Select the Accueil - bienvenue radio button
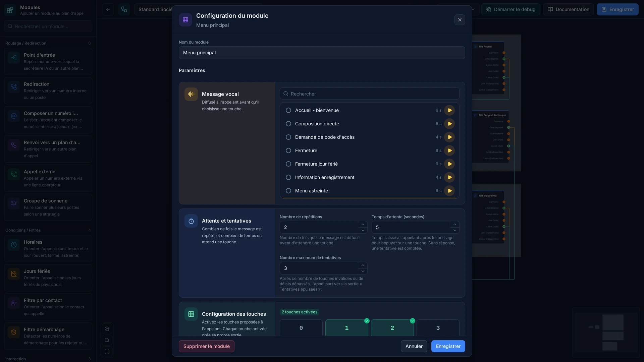 [288, 110]
